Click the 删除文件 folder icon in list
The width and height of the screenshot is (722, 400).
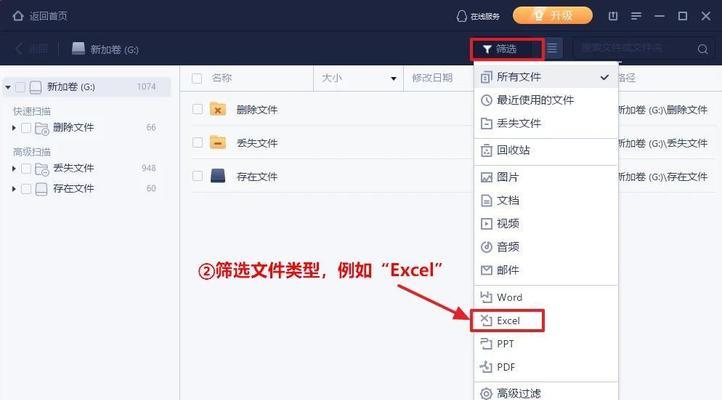218,109
